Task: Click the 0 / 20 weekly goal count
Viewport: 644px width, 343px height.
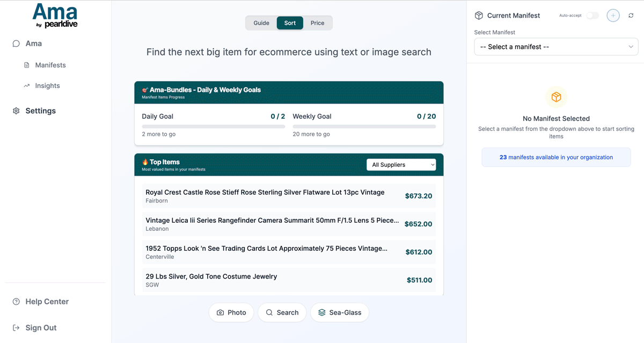Action: coord(427,116)
